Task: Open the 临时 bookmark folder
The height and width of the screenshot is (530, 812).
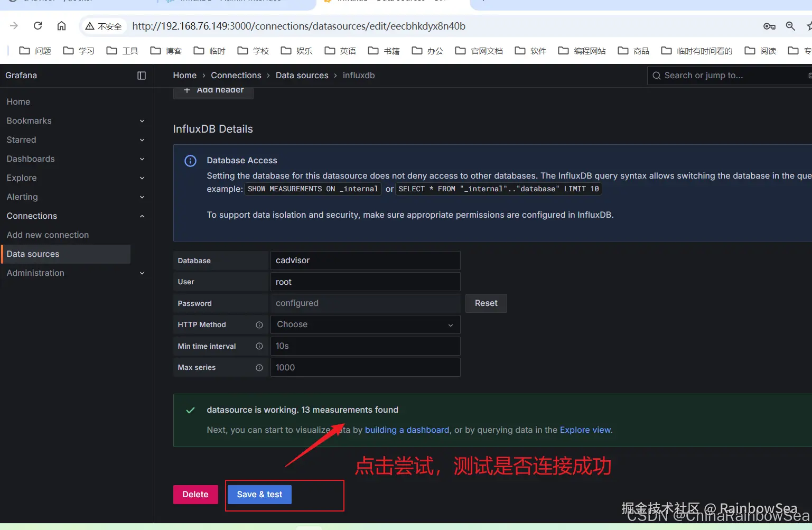Action: (210, 51)
